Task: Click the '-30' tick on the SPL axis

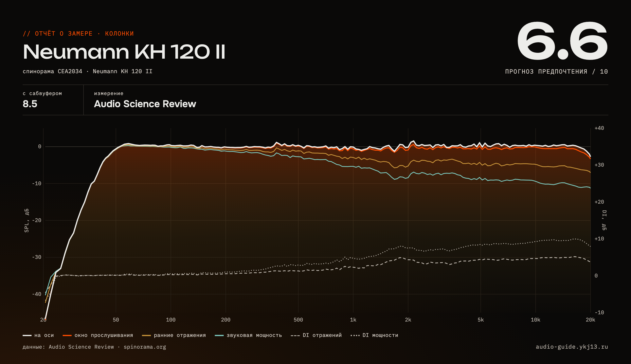Action: [x=36, y=257]
